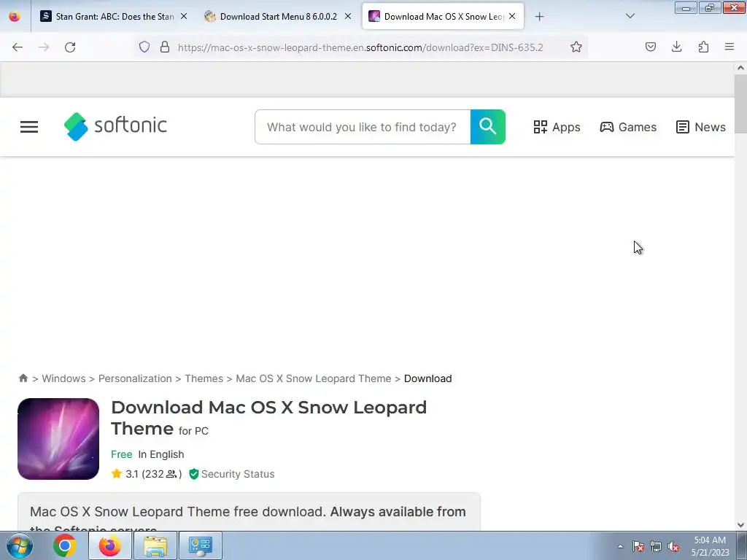747x560 pixels.
Task: Save page to Pocket
Action: (x=650, y=47)
